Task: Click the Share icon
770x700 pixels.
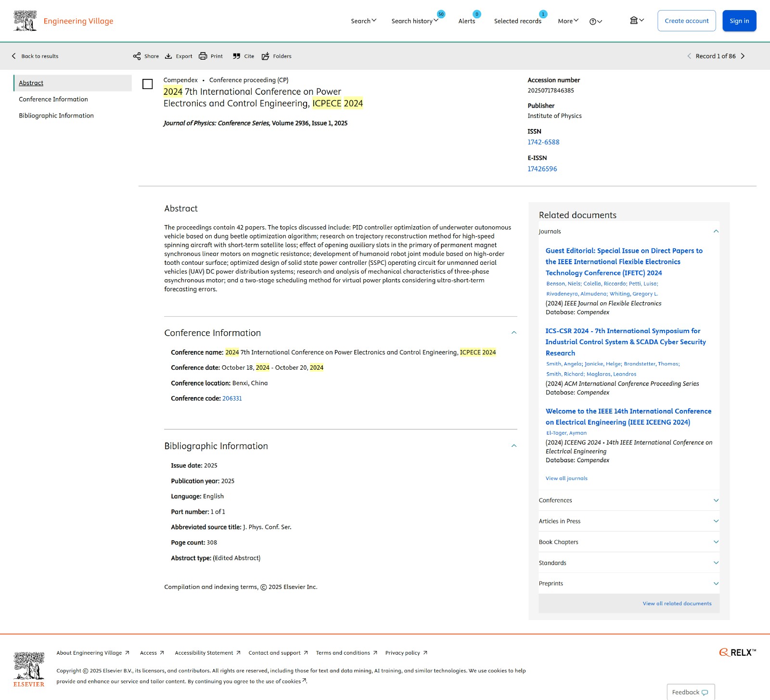Action: point(137,56)
